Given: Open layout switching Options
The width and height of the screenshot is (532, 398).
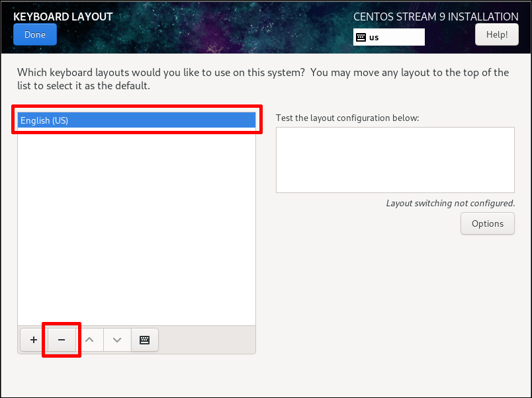Looking at the screenshot, I should pyautogui.click(x=488, y=223).
